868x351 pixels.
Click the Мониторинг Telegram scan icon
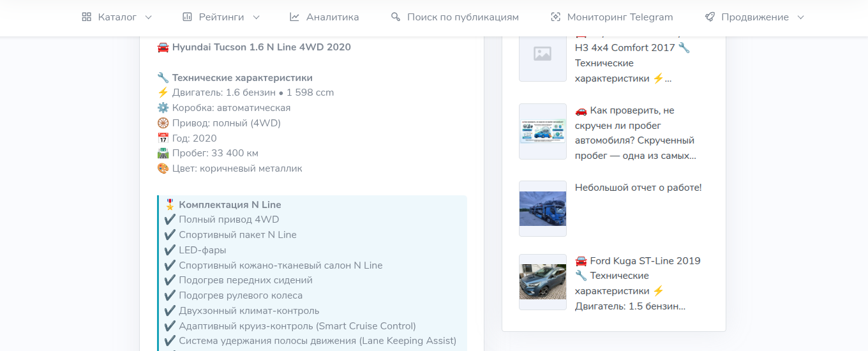[555, 17]
